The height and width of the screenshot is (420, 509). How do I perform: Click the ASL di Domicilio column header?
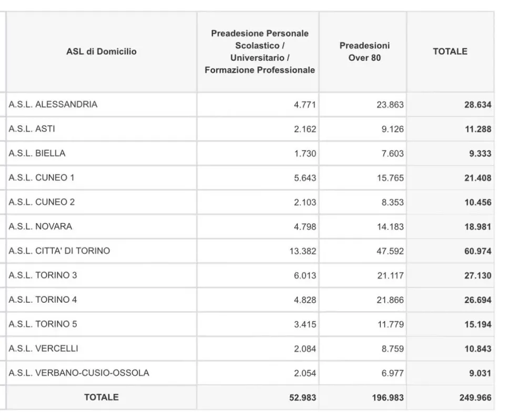coord(101,52)
